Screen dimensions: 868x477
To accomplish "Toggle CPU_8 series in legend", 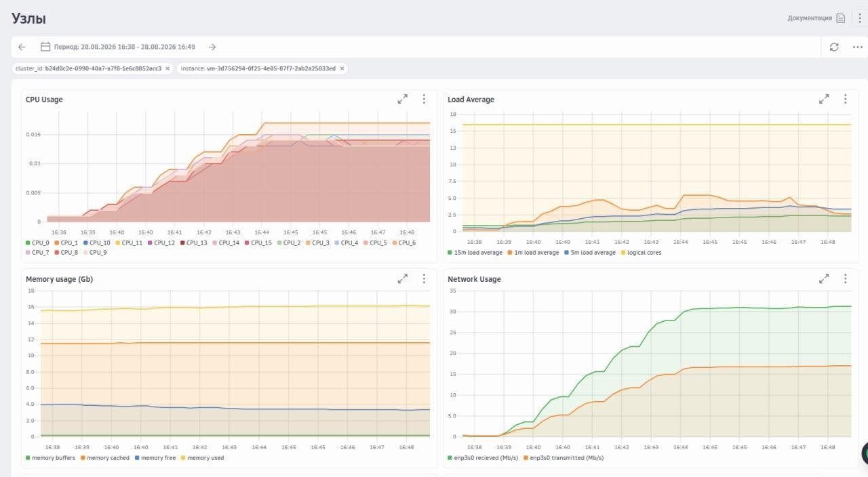I will (x=66, y=252).
